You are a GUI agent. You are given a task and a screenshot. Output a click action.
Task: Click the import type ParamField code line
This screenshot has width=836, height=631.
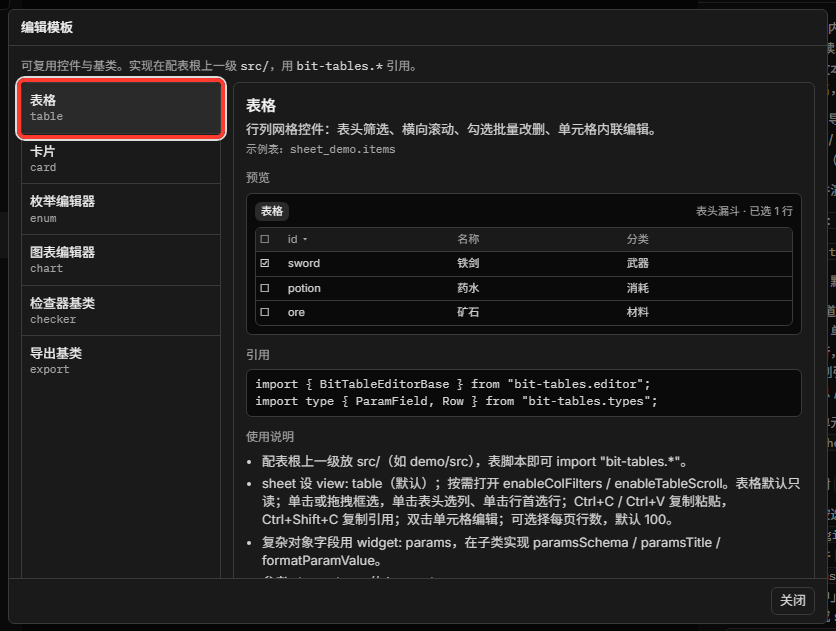[456, 401]
